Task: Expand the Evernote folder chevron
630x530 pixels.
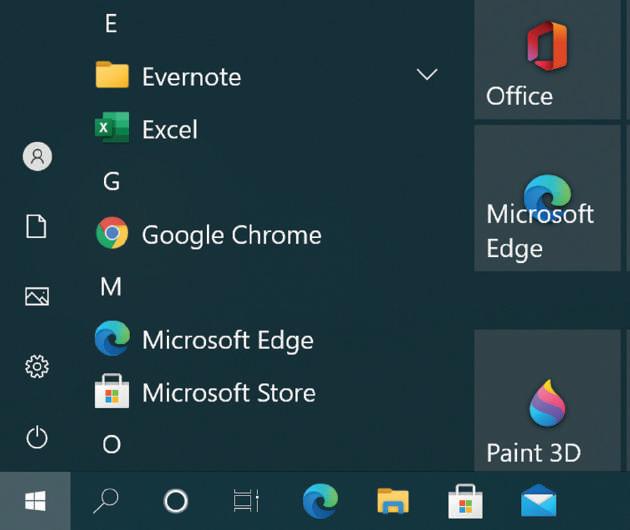Action: (427, 74)
